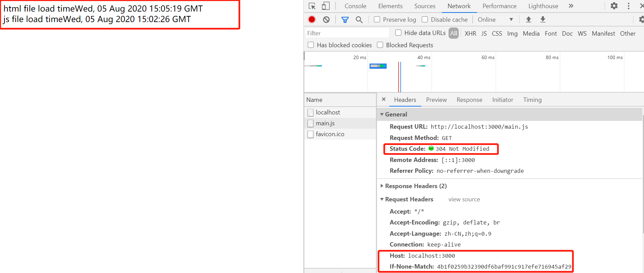Toggle the device toolbar icon
The height and width of the screenshot is (273, 644).
[x=326, y=6]
